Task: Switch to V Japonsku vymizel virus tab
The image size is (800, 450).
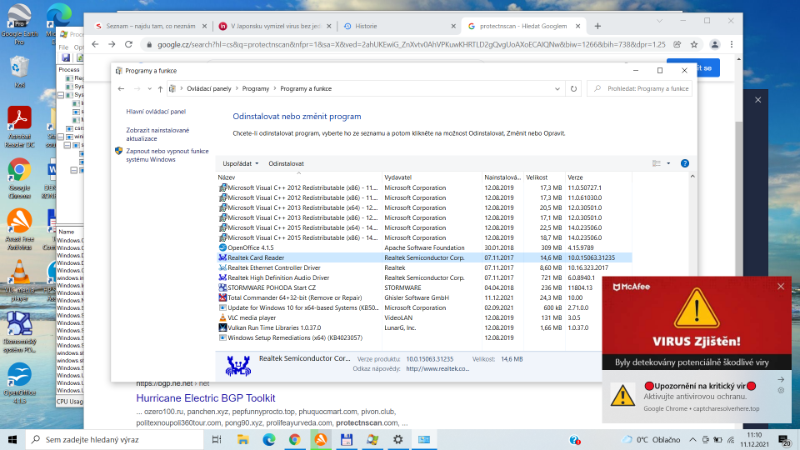Action: pos(274,26)
